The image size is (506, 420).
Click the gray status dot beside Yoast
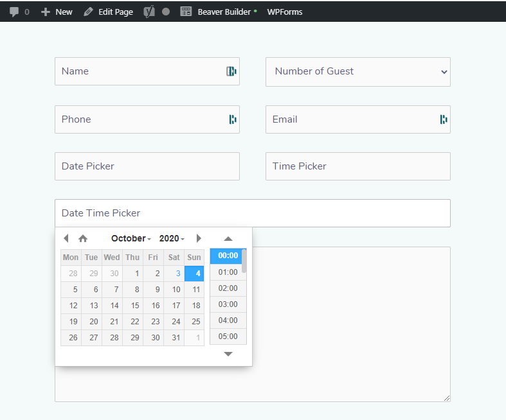[x=166, y=12]
